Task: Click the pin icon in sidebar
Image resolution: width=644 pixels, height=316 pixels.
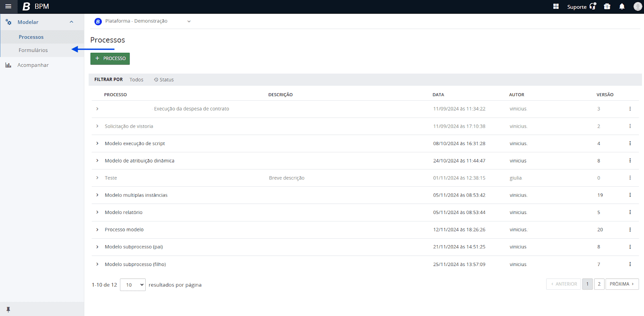Action: click(8, 310)
